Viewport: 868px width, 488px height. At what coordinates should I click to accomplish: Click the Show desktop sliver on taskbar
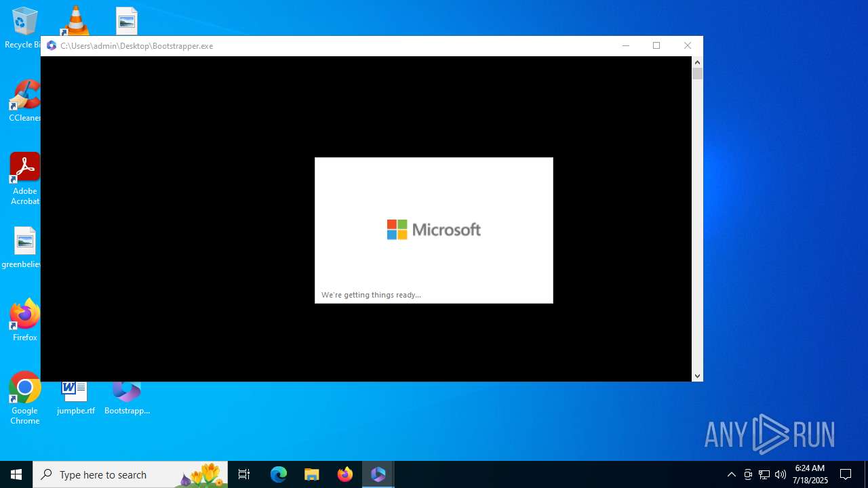[866, 474]
